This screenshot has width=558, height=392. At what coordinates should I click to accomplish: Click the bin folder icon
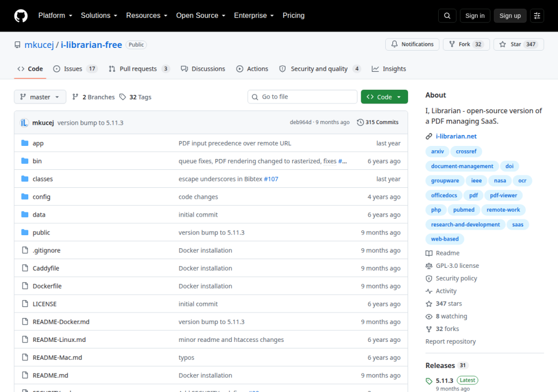pos(25,161)
